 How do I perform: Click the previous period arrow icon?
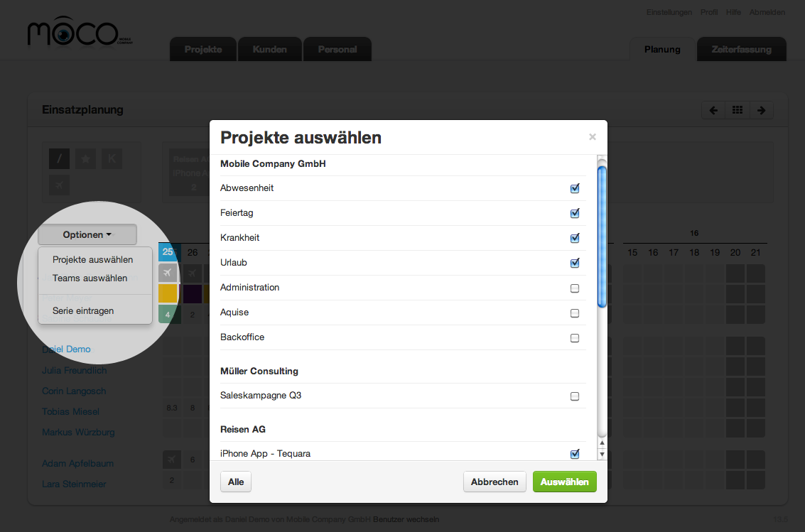[713, 110]
